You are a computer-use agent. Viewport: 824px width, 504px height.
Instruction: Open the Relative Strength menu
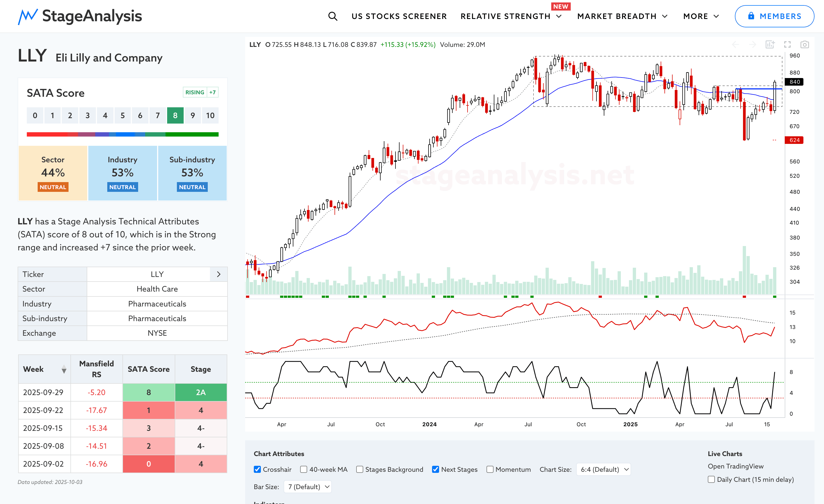pyautogui.click(x=511, y=16)
